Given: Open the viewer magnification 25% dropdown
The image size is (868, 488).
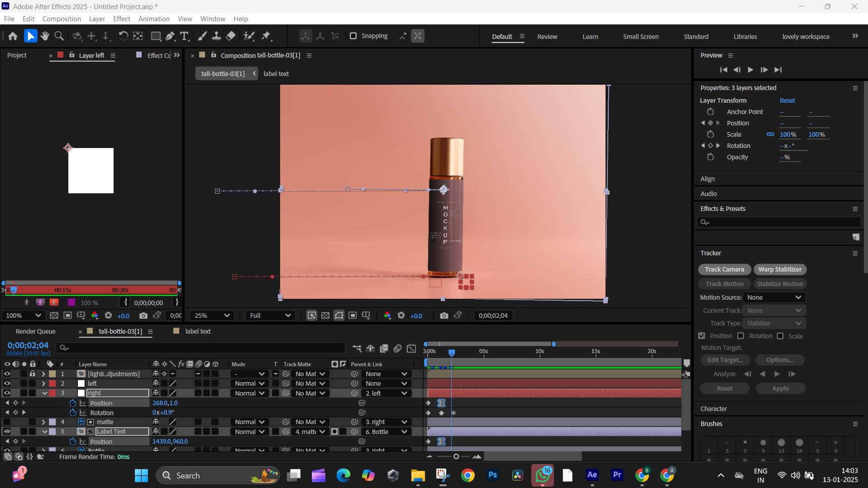Looking at the screenshot, I should pos(212,316).
